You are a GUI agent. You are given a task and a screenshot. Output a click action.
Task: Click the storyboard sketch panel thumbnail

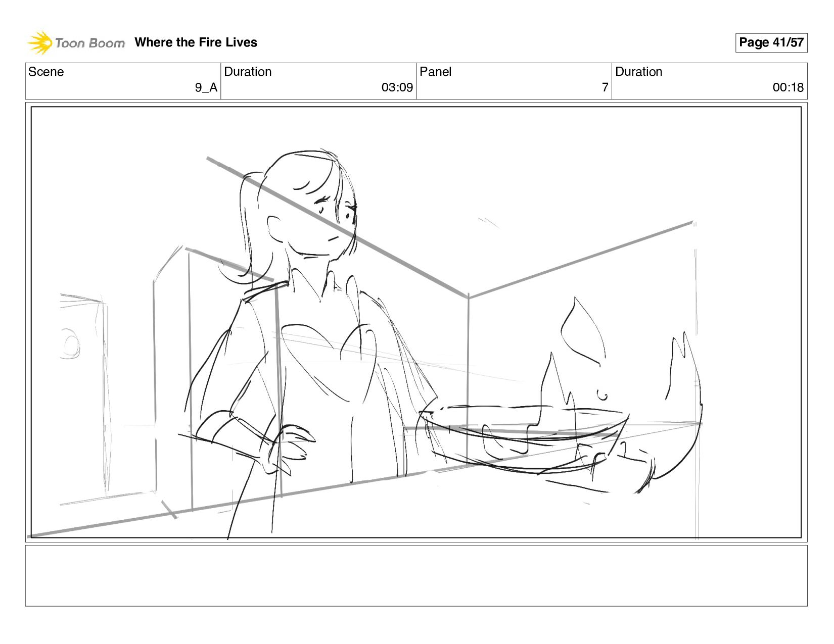click(416, 322)
